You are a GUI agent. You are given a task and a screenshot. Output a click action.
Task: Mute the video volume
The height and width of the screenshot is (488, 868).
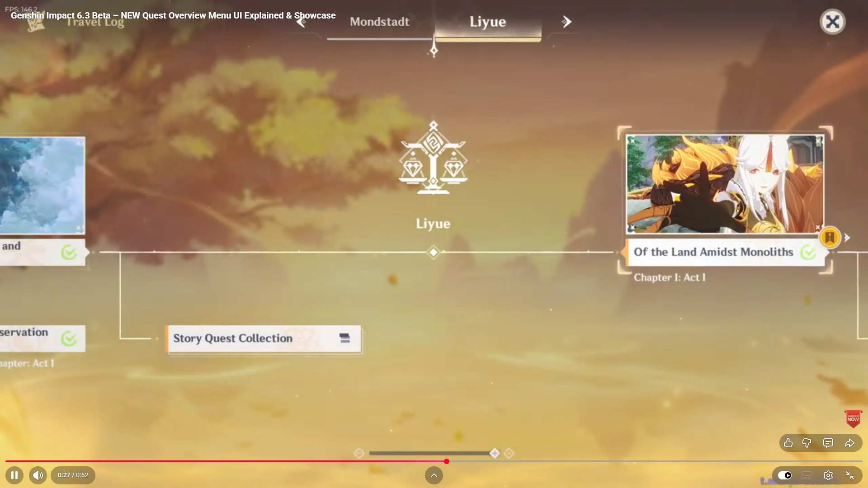point(38,475)
